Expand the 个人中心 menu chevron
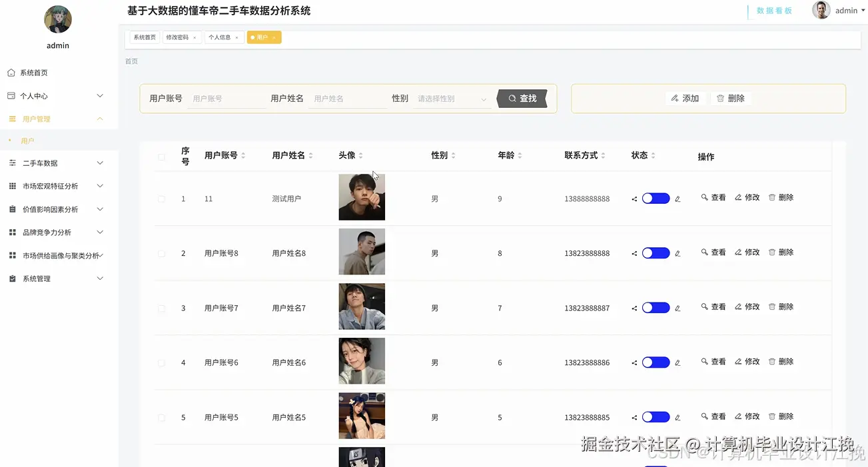 coord(100,96)
